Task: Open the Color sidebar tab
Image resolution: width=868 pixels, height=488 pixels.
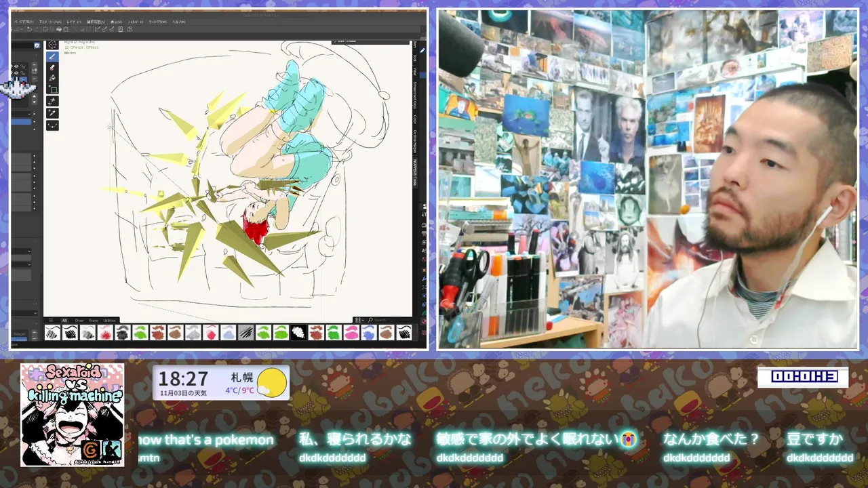Action: pos(414,119)
